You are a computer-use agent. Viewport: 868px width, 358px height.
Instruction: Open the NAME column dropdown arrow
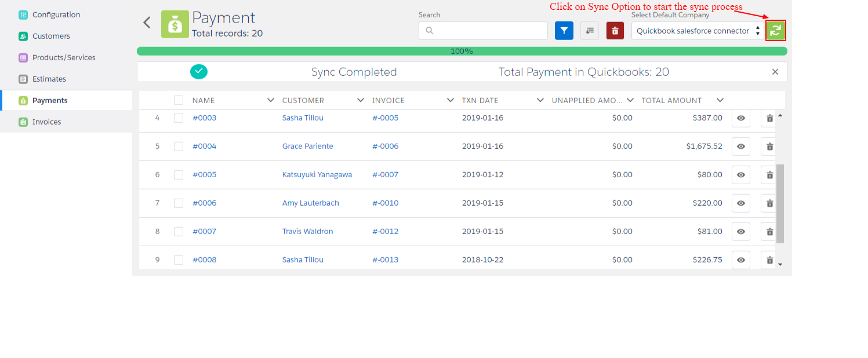271,100
